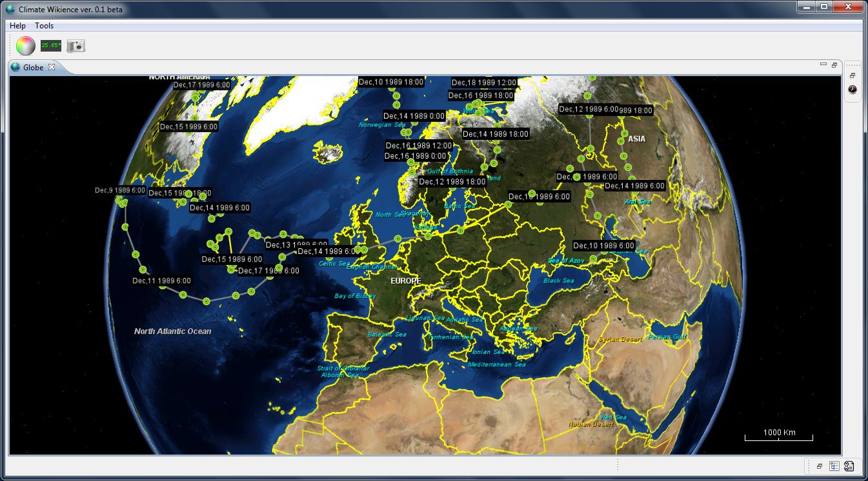Click the Norwegian Sea label
The width and height of the screenshot is (868, 481).
(383, 124)
